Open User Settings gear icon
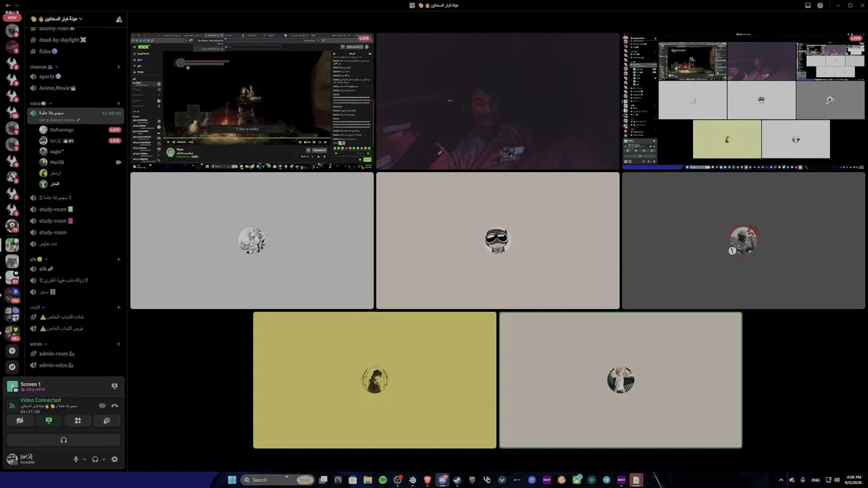 click(114, 459)
